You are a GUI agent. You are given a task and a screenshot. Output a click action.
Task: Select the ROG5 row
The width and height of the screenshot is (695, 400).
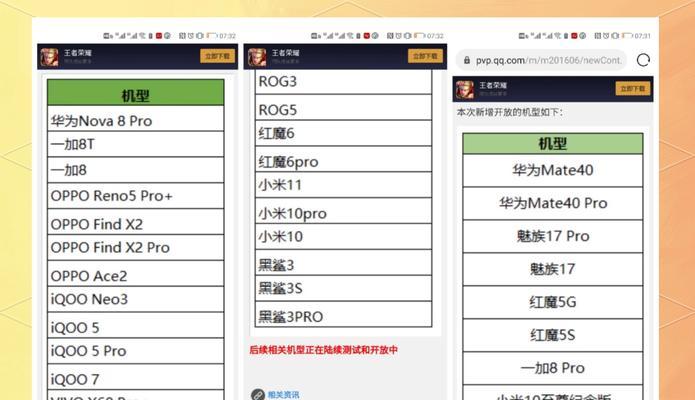click(x=344, y=107)
